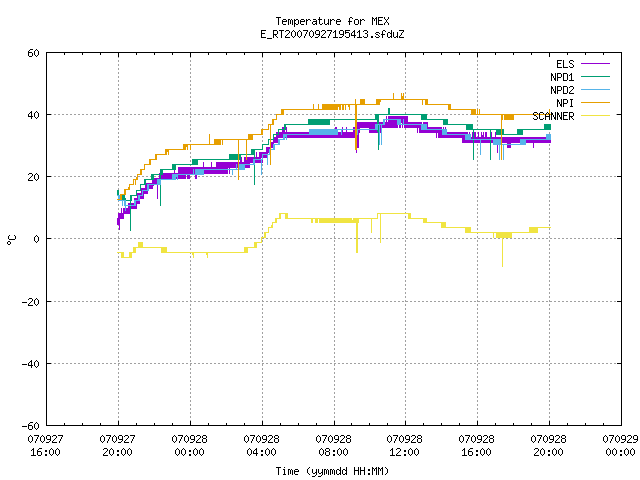Screen dimensions: 640x480
Task: Click the y-axis value -40
Action: (x=31, y=364)
